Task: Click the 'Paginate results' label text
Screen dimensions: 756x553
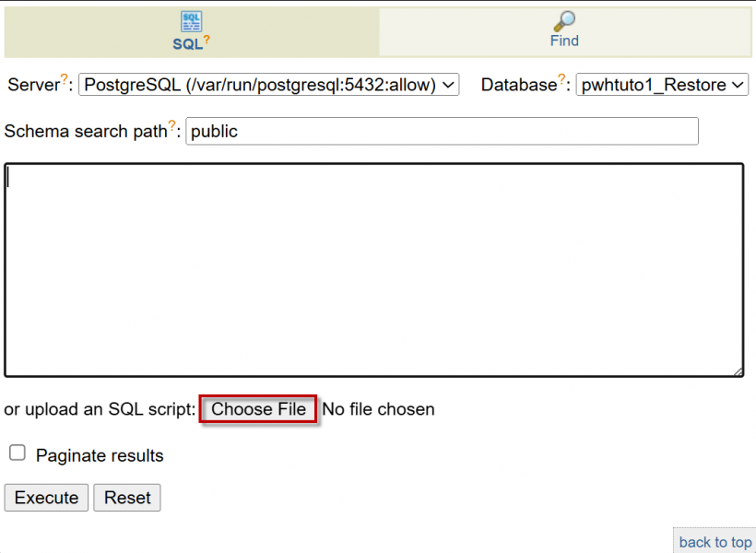Action: click(x=100, y=455)
